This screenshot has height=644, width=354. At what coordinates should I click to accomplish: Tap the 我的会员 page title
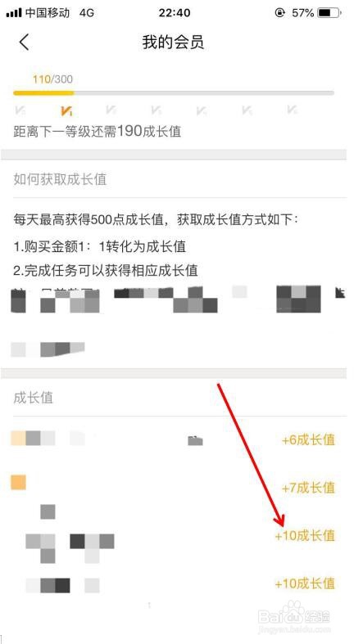pos(173,43)
